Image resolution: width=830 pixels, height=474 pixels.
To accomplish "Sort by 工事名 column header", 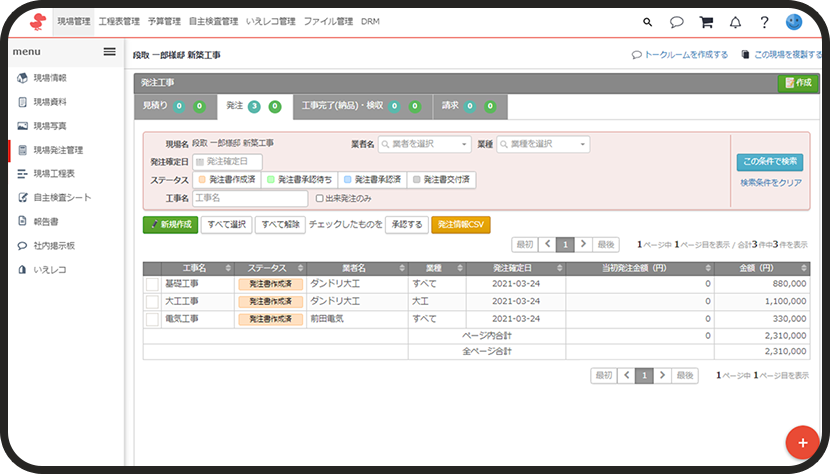I will click(198, 268).
